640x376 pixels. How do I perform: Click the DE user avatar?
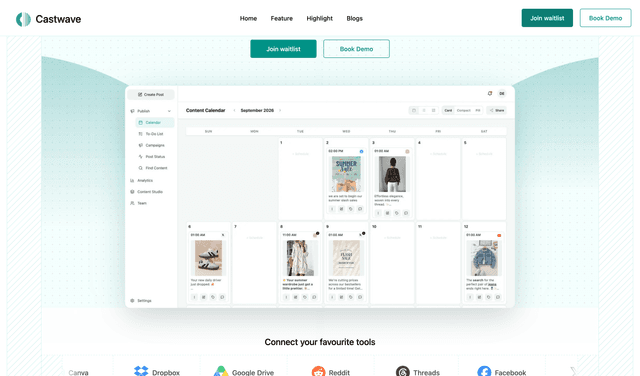click(502, 93)
